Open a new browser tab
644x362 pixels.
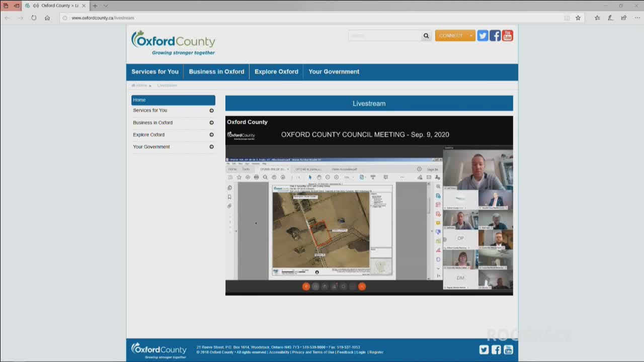click(95, 6)
